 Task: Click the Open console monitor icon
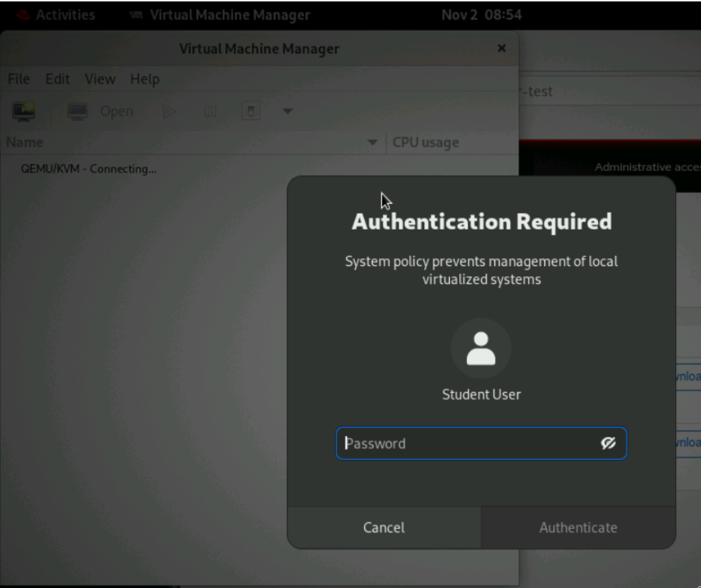tap(77, 112)
